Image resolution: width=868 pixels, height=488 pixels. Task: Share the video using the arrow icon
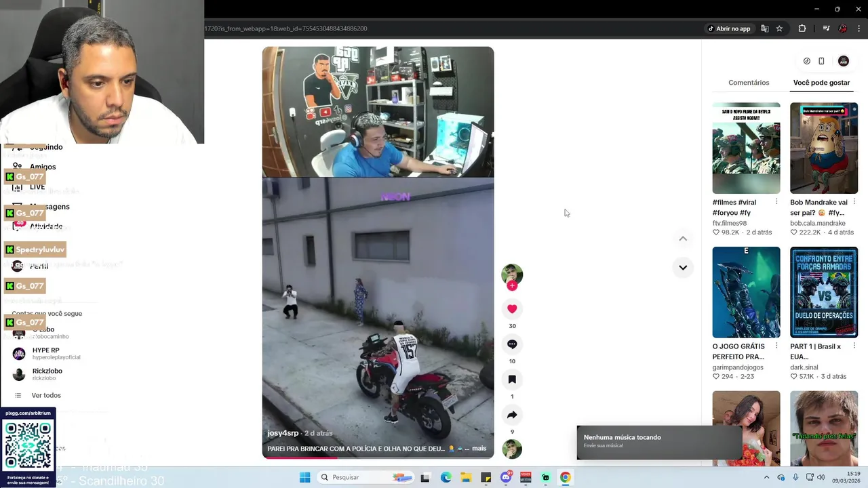(x=512, y=415)
